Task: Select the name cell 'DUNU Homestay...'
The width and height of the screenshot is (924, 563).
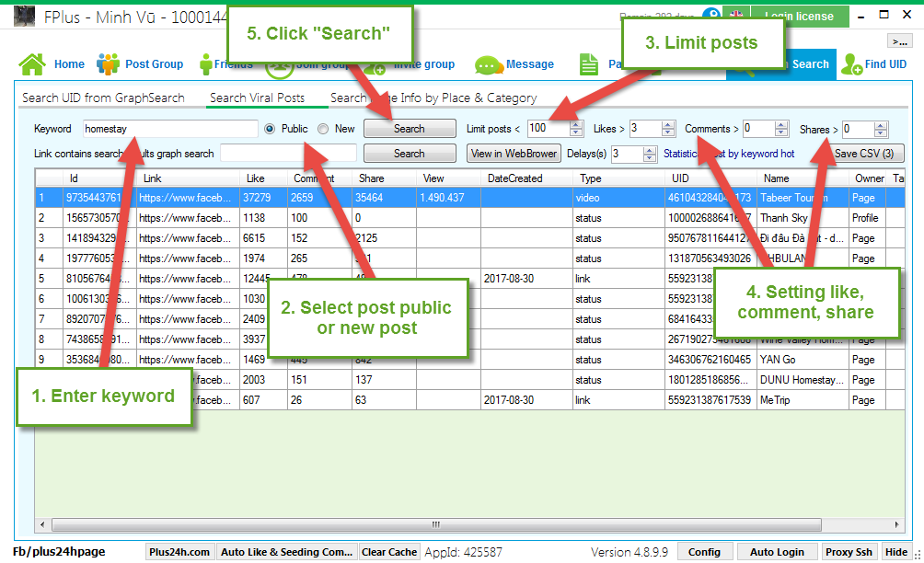Action: click(x=803, y=380)
